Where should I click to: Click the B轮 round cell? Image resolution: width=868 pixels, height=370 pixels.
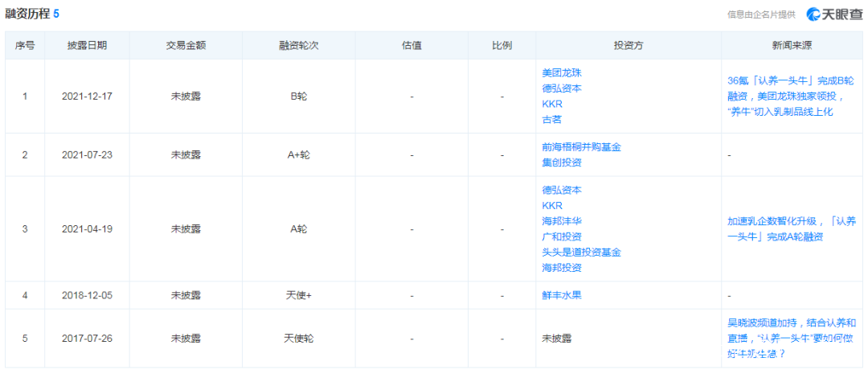299,97
